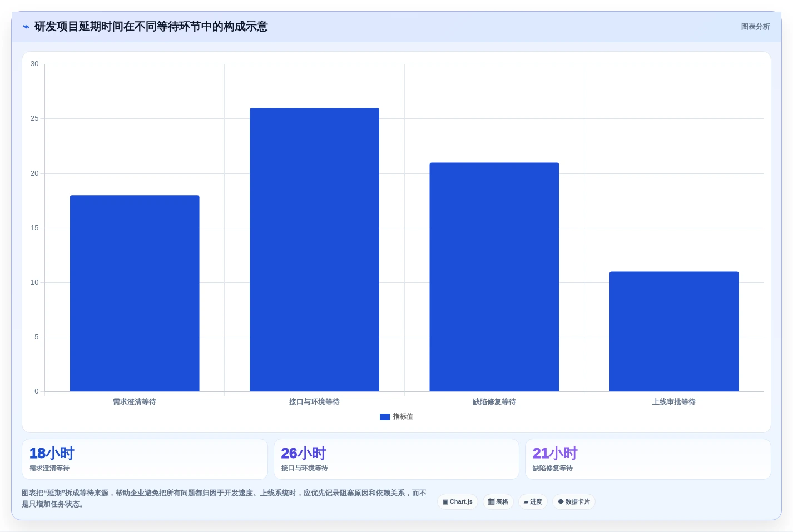Viewport: 793px width, 532px height.
Task: Click the x-axis label 接口与环境等待
Action: point(314,402)
